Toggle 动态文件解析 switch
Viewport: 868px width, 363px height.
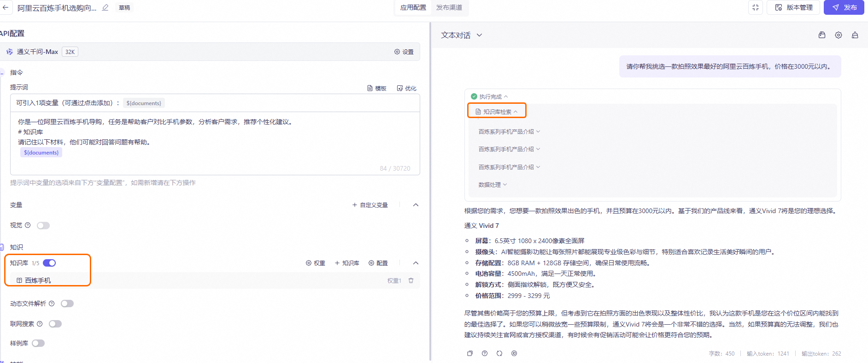pos(67,303)
